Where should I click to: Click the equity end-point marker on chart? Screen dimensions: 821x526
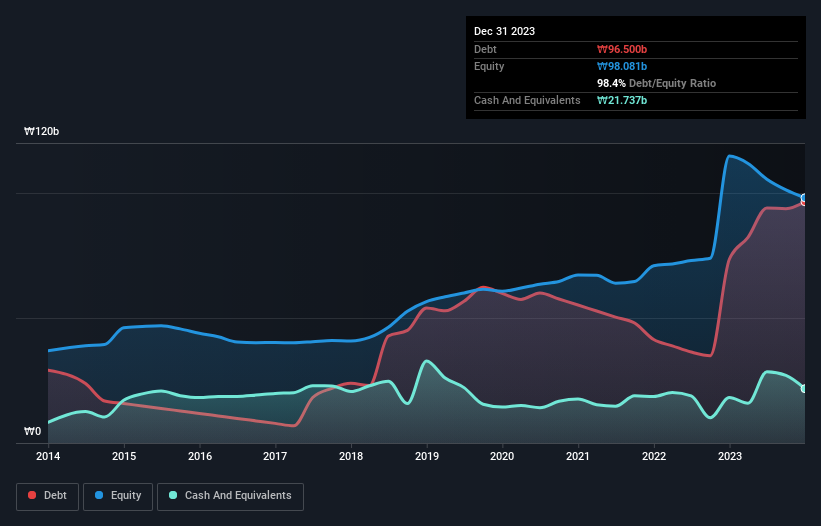coord(804,197)
